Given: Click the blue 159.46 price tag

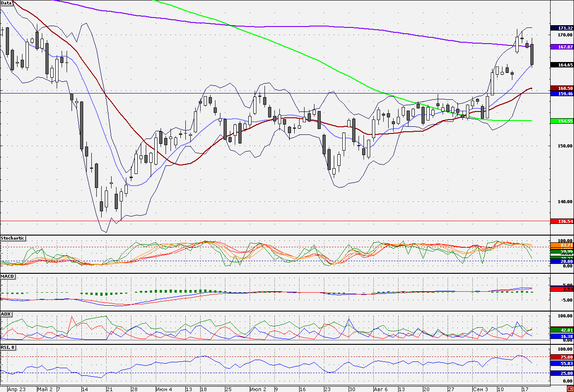Looking at the screenshot, I should [562, 94].
